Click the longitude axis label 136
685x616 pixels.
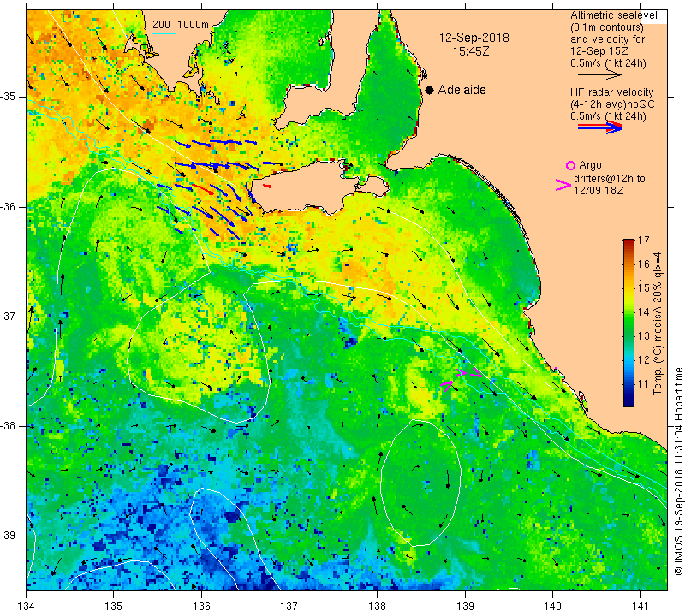pos(201,606)
